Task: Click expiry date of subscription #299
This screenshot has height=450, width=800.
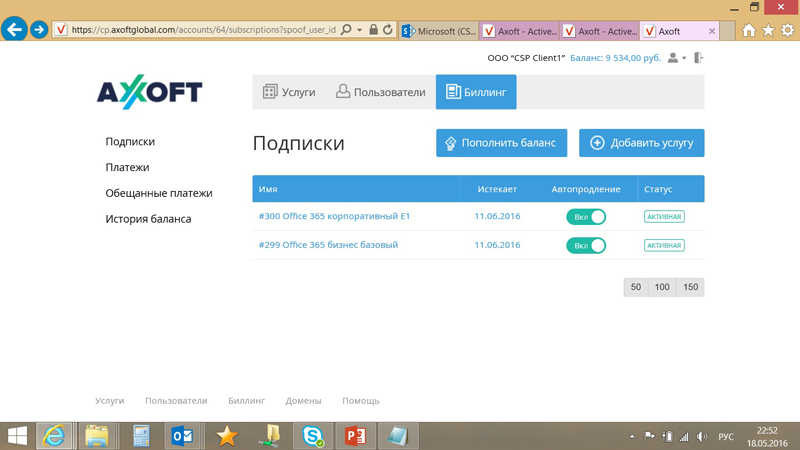Action: tap(497, 244)
